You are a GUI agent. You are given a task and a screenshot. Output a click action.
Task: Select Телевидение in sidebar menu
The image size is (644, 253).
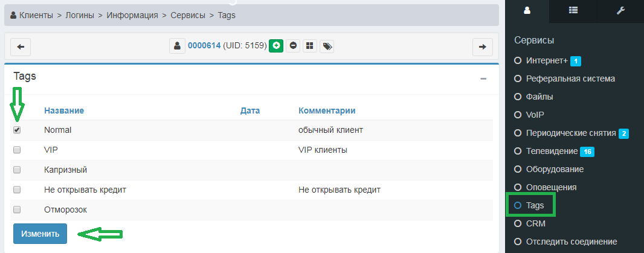[552, 151]
